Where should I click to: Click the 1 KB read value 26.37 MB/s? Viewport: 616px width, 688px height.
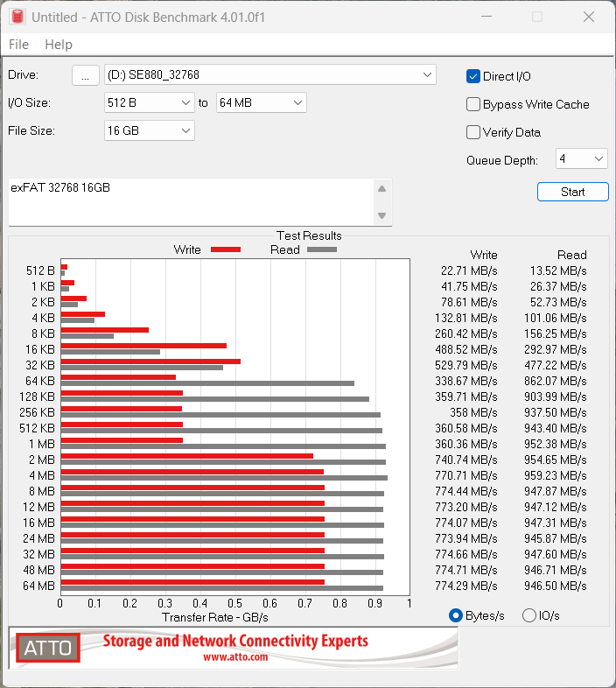click(x=558, y=286)
